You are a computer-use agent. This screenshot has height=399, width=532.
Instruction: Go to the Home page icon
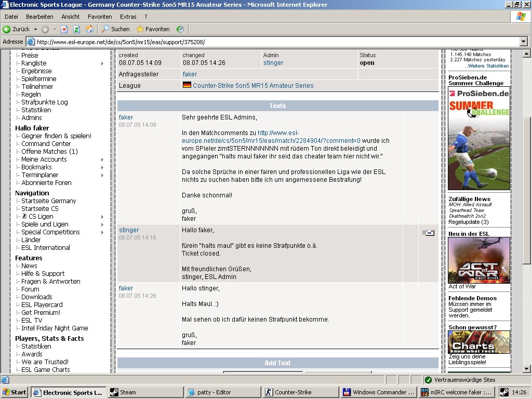point(89,29)
